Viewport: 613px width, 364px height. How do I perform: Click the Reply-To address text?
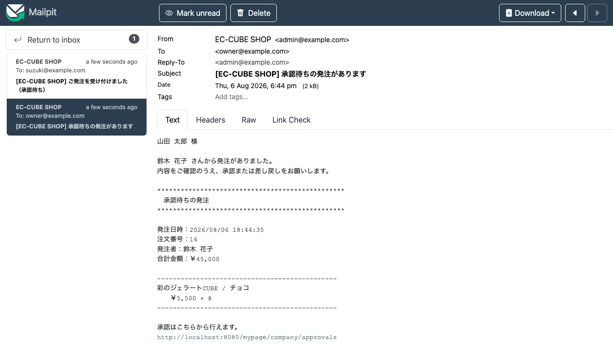[x=252, y=62]
